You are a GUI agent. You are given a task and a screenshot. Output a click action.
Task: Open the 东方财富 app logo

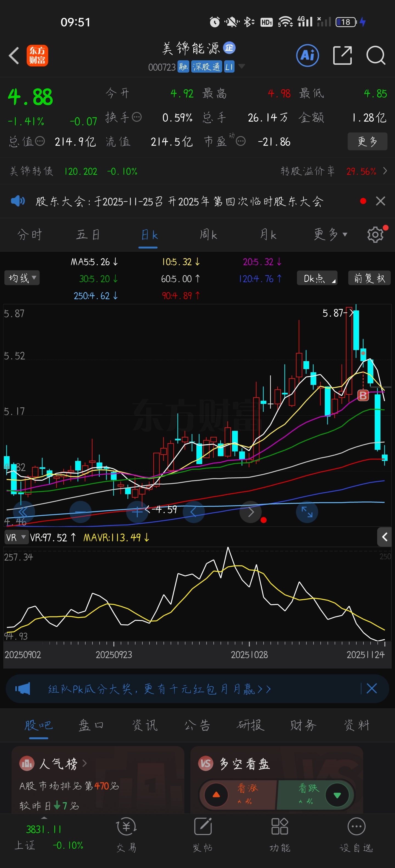[37, 56]
